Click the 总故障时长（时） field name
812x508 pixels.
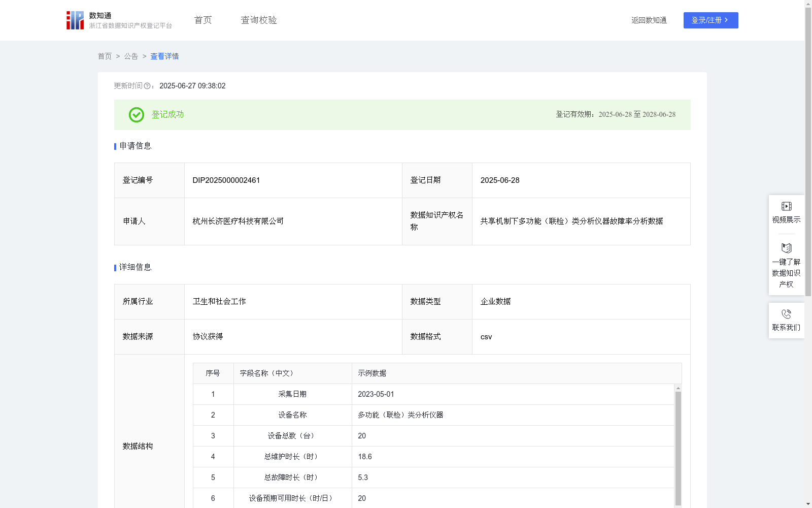(x=292, y=478)
